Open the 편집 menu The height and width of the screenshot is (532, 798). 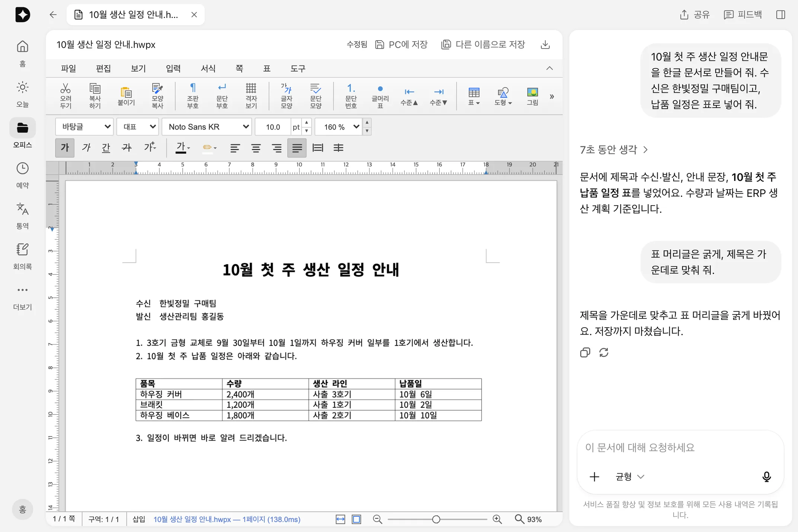click(103, 69)
